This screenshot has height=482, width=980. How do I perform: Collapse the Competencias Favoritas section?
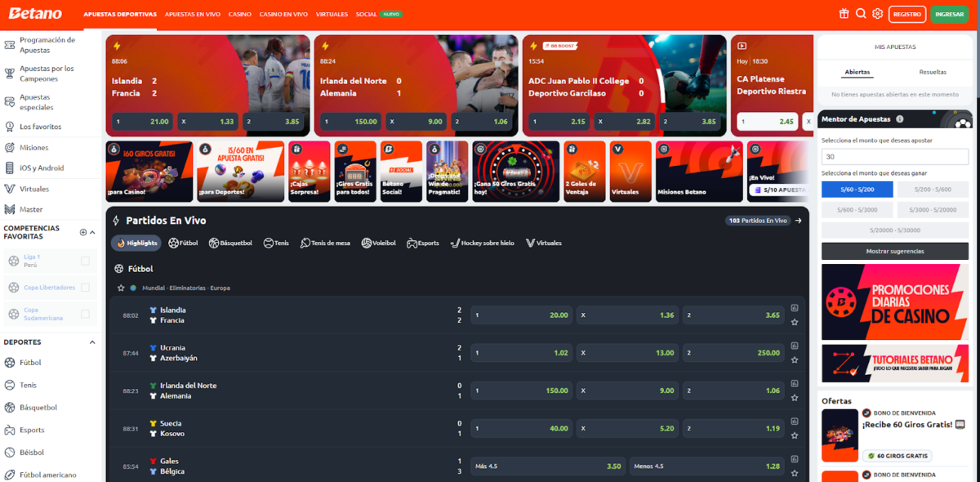(92, 233)
